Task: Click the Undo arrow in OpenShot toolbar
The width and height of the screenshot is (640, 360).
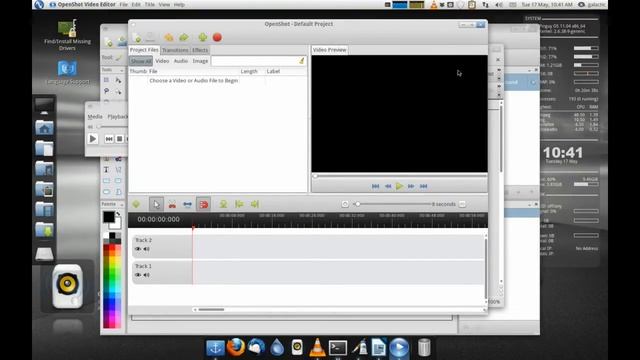Action: (x=169, y=38)
